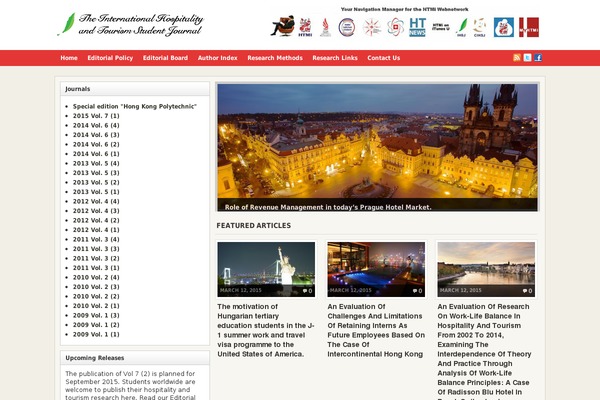Open journal 2013 Vol. 5 (3)
Viewport: 600px width, 400px height.
coord(96,173)
